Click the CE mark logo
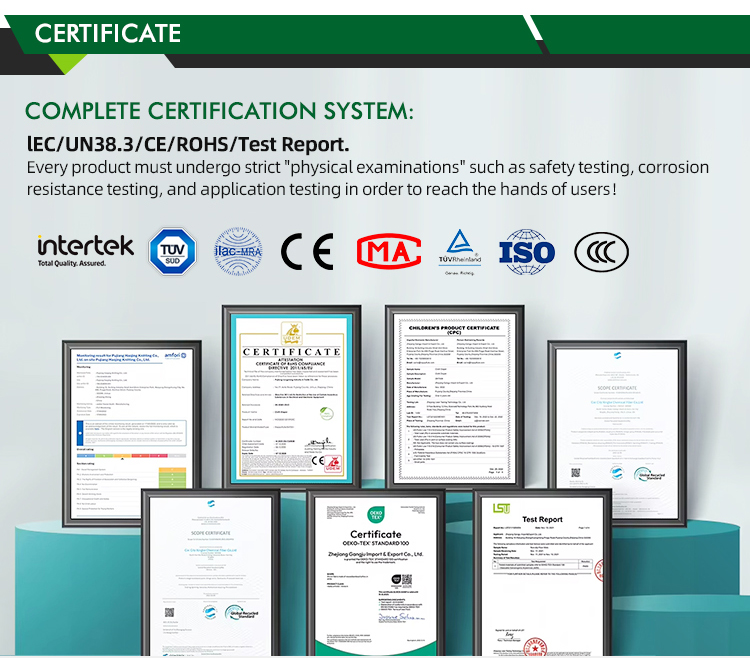 (x=307, y=252)
